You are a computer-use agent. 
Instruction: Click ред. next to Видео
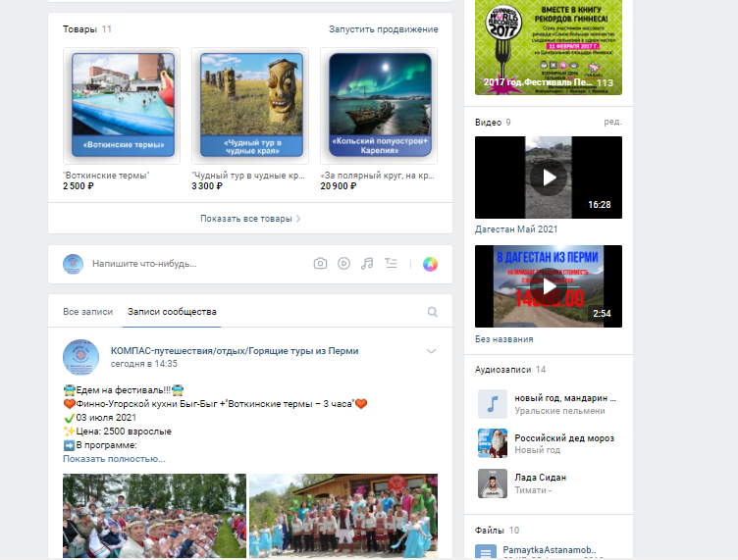click(x=612, y=122)
